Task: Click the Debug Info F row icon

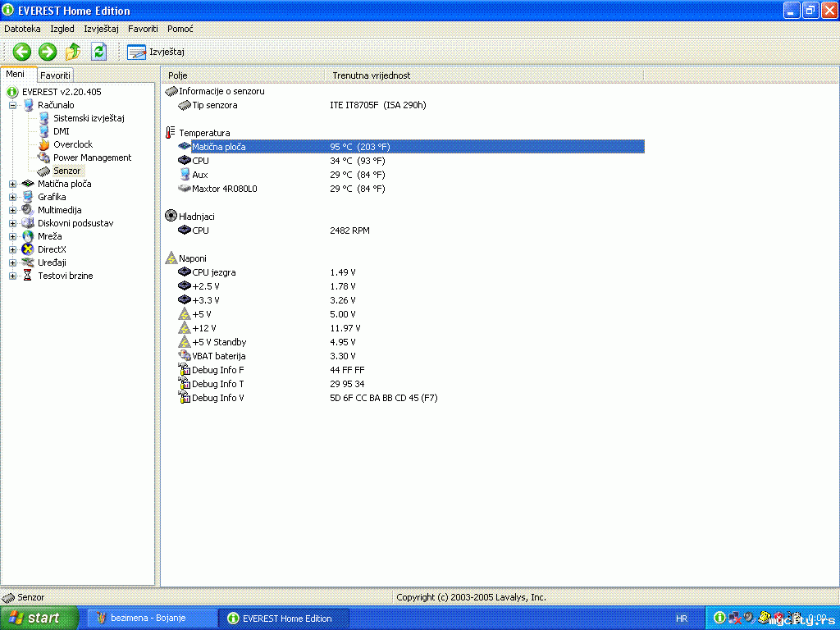Action: pos(185,369)
